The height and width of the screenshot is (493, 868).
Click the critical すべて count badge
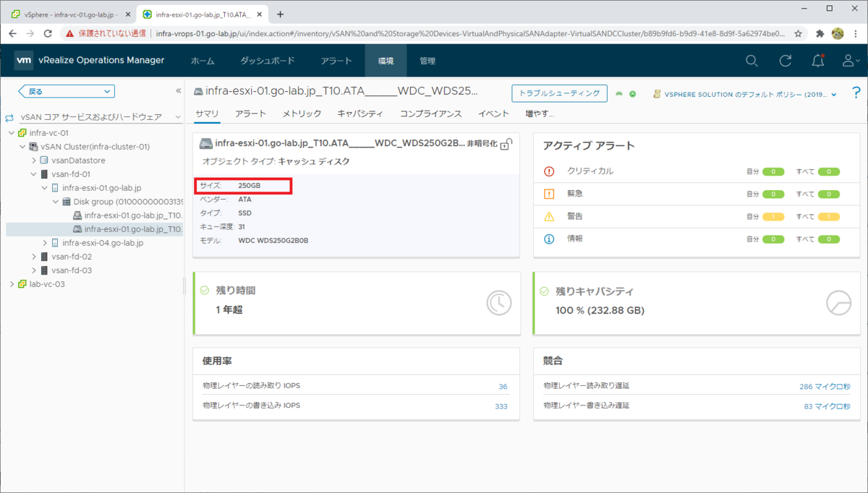tap(828, 172)
